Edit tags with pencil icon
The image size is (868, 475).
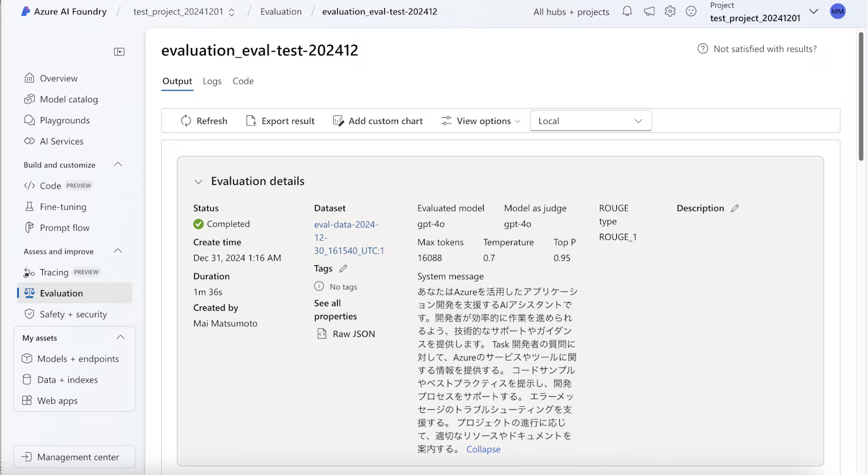pyautogui.click(x=343, y=269)
